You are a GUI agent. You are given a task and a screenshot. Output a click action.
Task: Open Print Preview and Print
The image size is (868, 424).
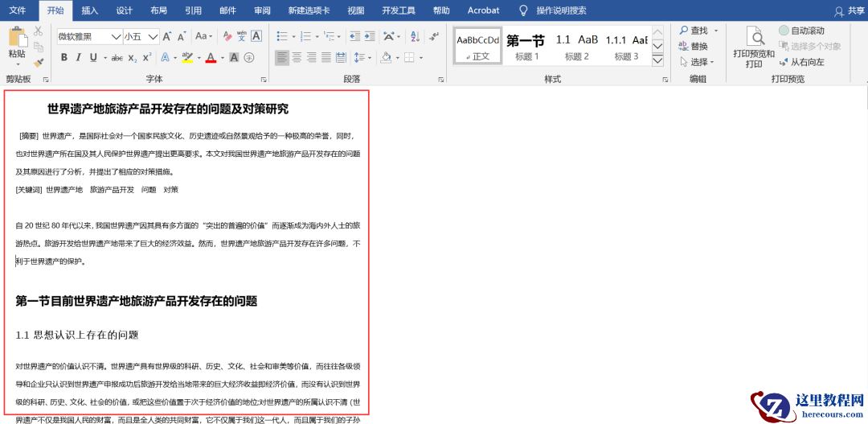(754, 47)
